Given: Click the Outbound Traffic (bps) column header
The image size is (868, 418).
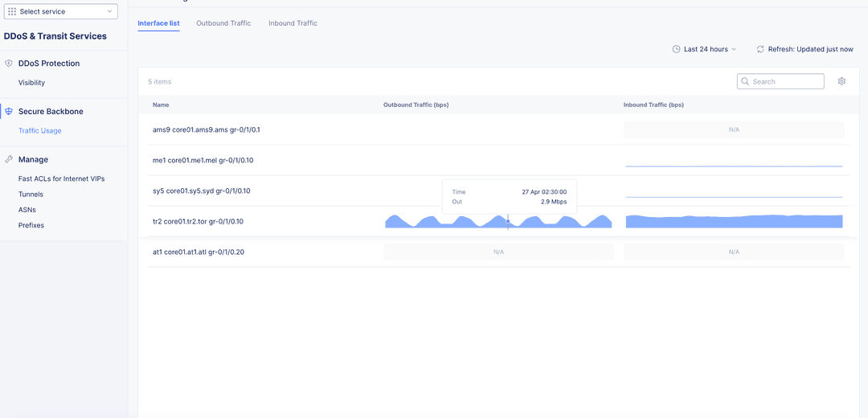Looking at the screenshot, I should (416, 104).
